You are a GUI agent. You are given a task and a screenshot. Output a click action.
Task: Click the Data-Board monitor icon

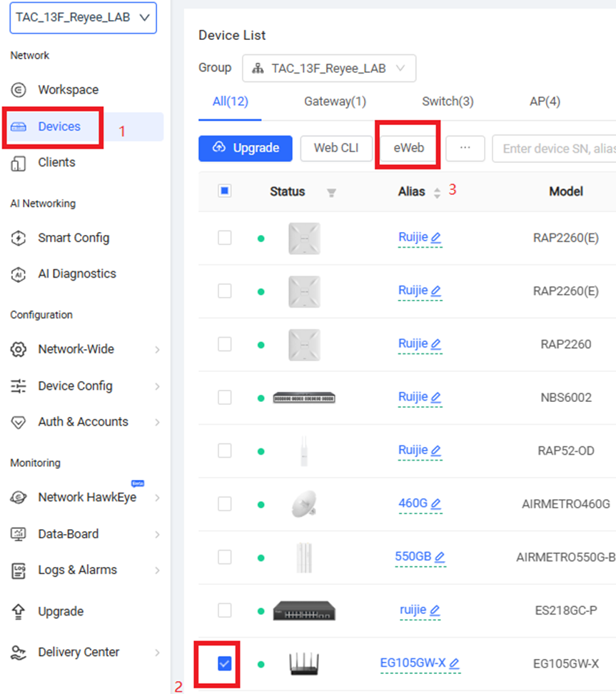(18, 534)
